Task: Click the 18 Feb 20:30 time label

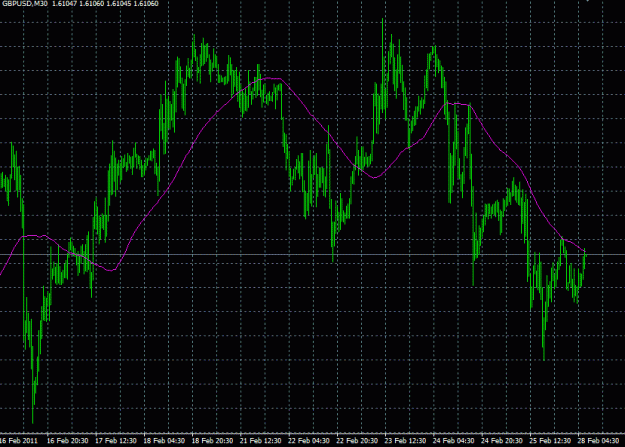Action: [x=212, y=441]
